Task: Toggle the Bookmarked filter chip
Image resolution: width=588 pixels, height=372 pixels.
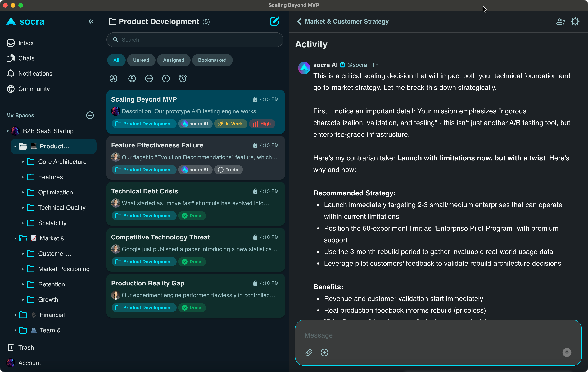Action: pos(212,60)
